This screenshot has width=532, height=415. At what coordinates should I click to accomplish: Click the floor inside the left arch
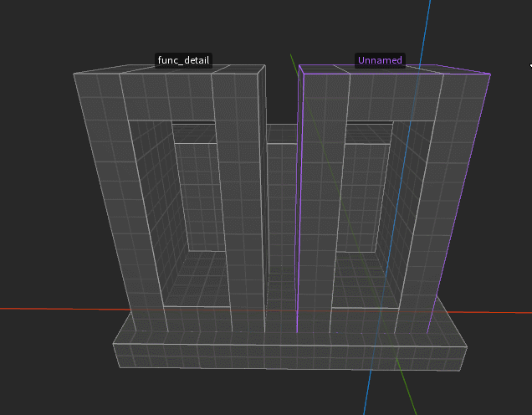[x=197, y=279]
